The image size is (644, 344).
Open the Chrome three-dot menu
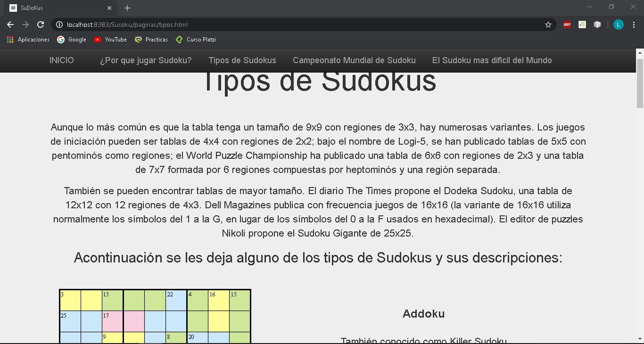coord(633,25)
